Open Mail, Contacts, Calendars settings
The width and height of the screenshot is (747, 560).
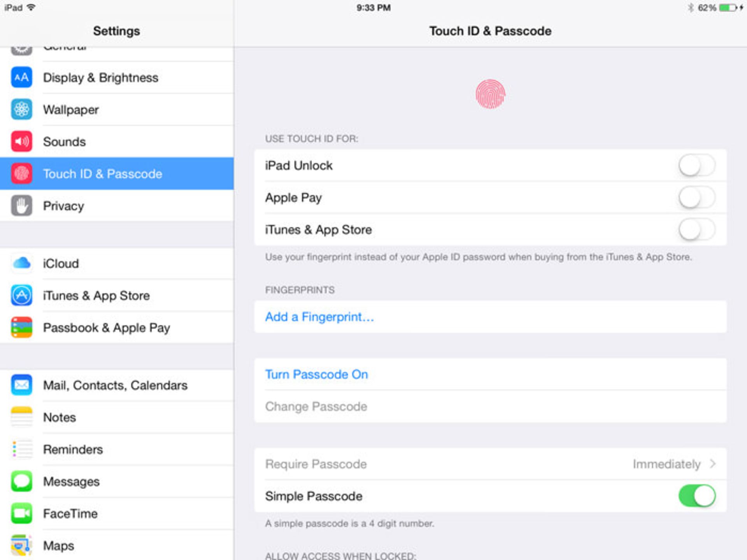point(115,385)
